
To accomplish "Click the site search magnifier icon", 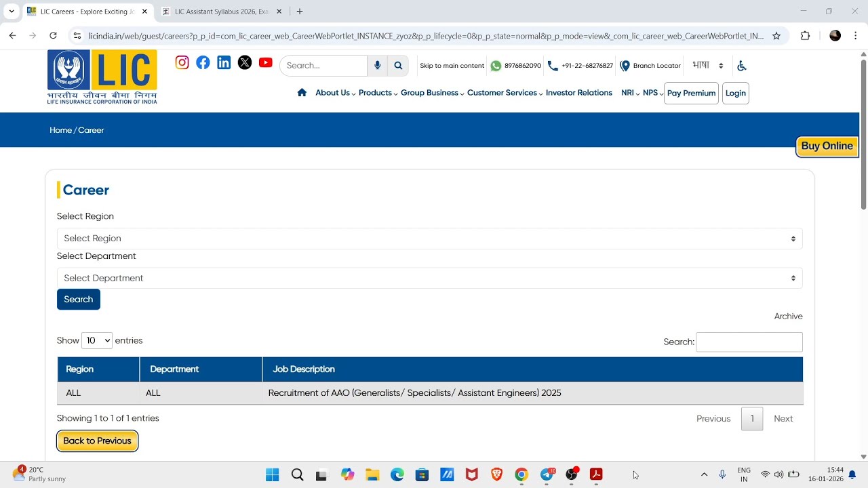I will tap(398, 65).
